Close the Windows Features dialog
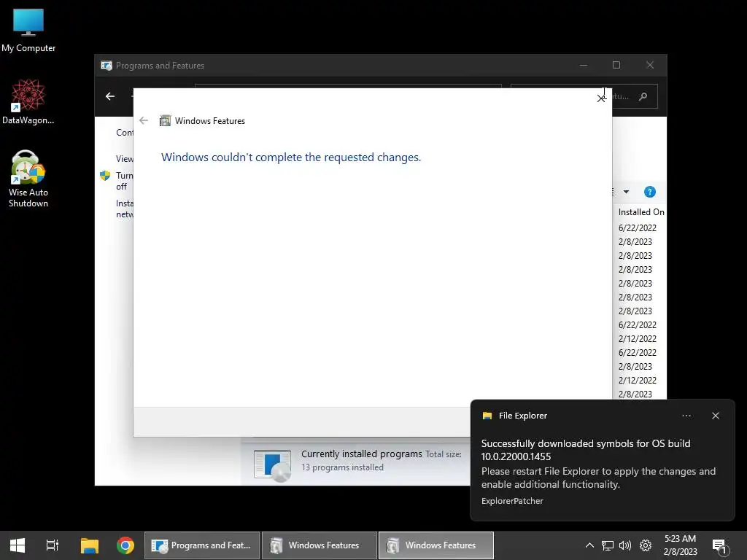The image size is (747, 560). (x=601, y=98)
